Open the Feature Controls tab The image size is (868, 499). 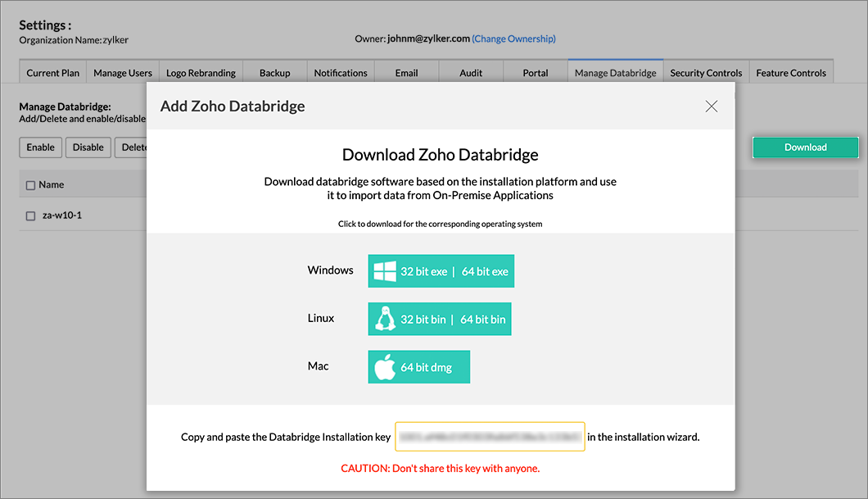click(x=790, y=72)
